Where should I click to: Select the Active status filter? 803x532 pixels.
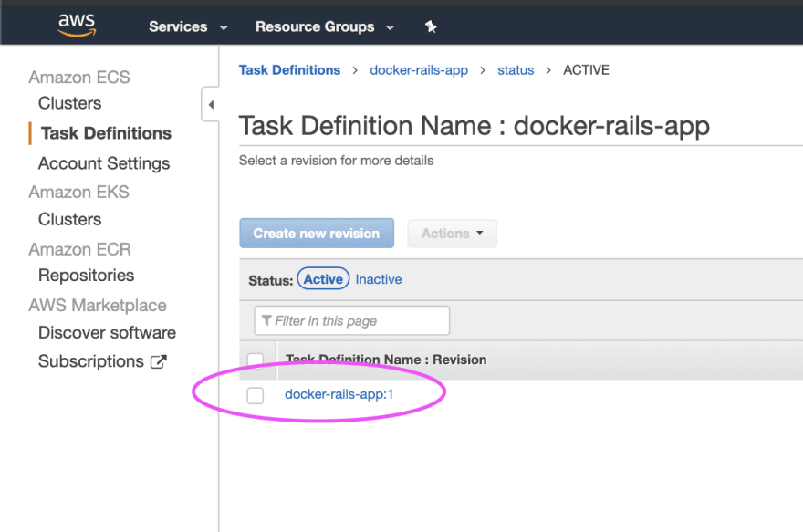323,279
